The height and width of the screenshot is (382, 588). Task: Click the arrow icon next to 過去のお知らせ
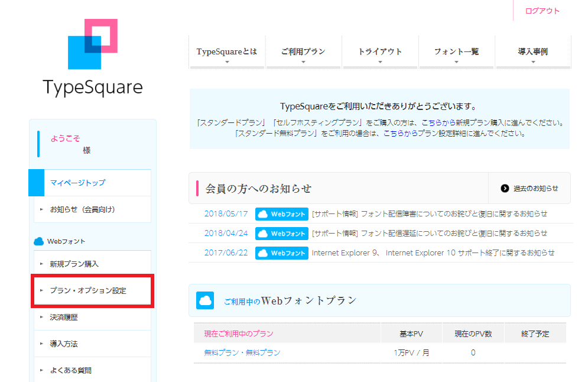click(505, 189)
